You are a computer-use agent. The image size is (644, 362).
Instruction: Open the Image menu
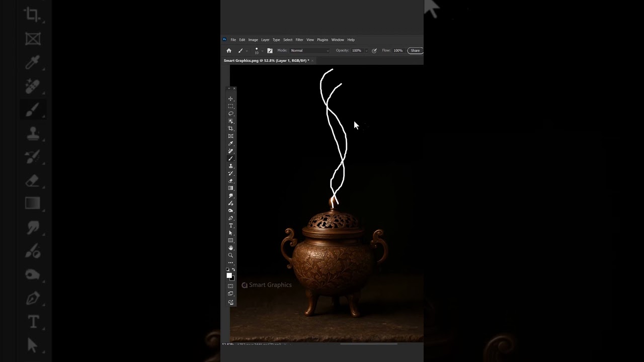(253, 40)
